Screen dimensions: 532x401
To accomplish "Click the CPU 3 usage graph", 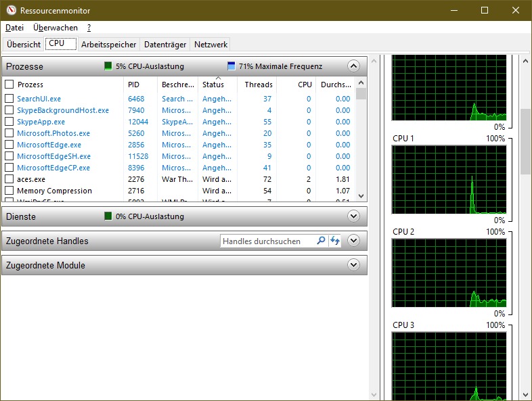I will coord(449,366).
